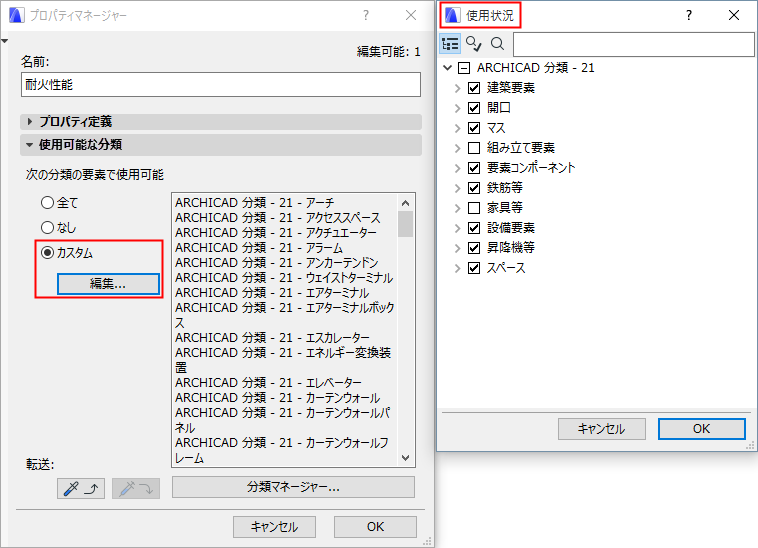
Task: Select 'ARCHICAD 分類 - 21 - アクセススペース' row
Action: click(x=285, y=217)
